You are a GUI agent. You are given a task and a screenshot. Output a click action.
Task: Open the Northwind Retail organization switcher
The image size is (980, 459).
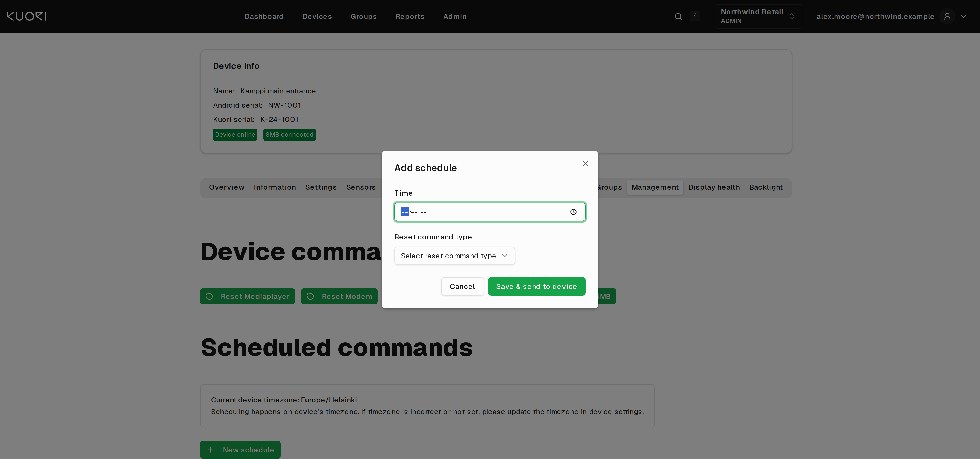758,16
